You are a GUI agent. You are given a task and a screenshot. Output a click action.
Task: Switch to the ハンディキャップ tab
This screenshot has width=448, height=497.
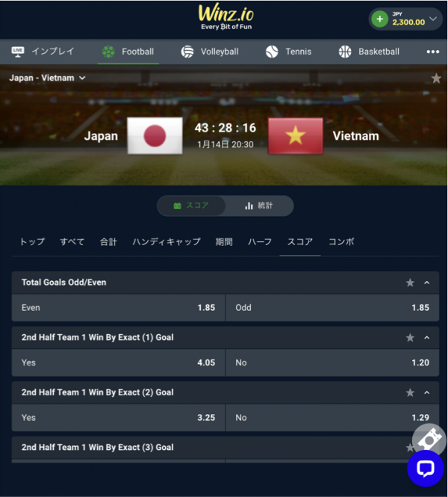167,242
